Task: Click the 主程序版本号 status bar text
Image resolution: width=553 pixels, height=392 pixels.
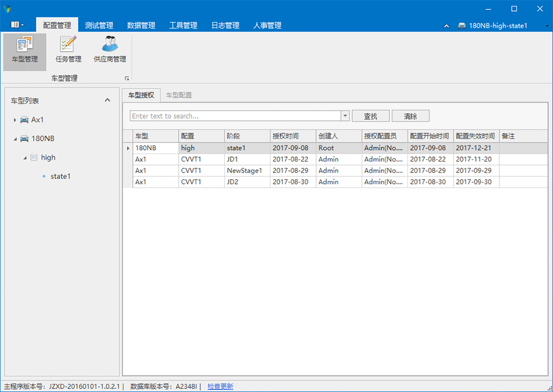Action: pyautogui.click(x=62, y=386)
